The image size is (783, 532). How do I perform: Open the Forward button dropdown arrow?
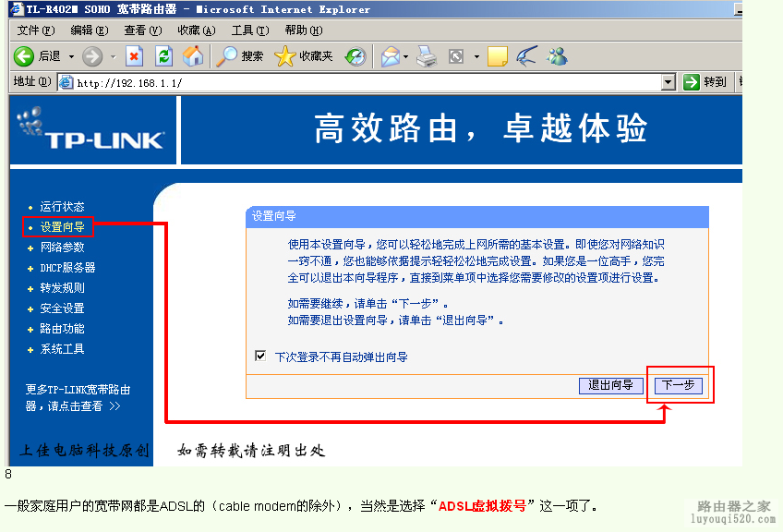112,56
